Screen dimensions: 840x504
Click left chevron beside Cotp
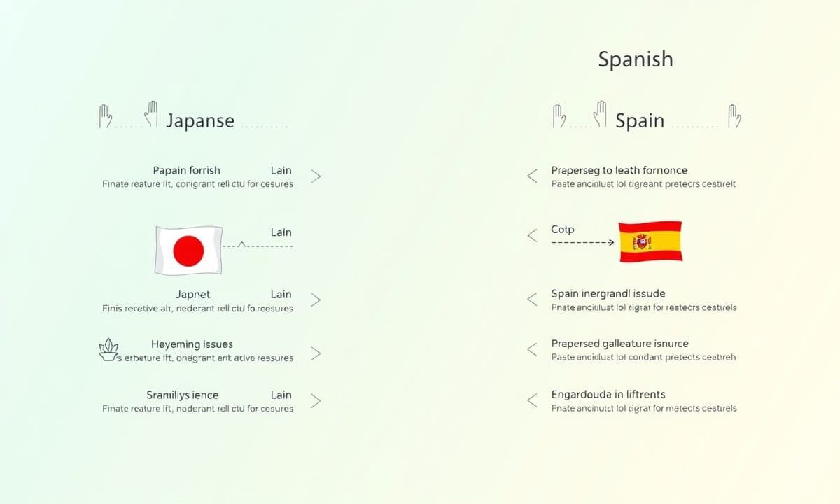tap(532, 236)
